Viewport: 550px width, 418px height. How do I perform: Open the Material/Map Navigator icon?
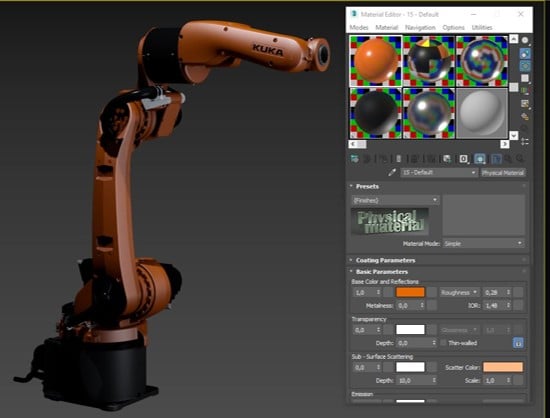tap(525, 141)
